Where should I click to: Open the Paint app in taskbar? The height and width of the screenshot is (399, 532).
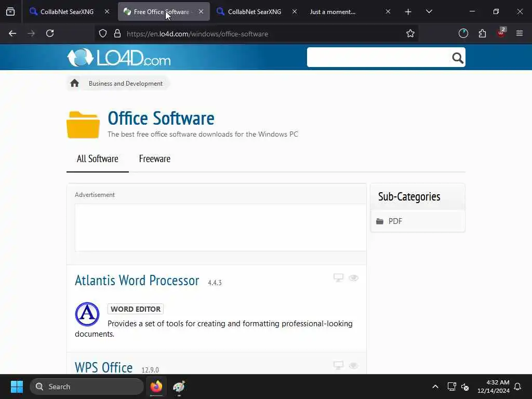point(179,387)
